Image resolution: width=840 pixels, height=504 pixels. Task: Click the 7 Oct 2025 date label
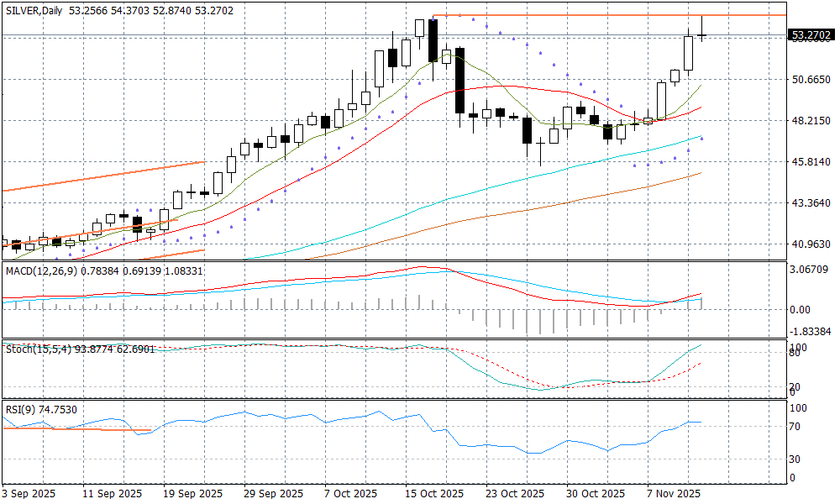pyautogui.click(x=351, y=493)
